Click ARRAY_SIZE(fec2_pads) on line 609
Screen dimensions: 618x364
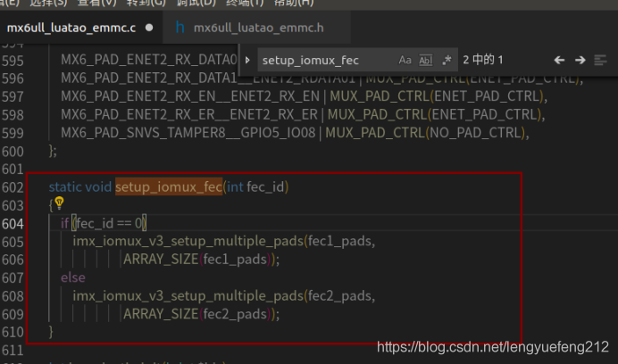click(x=199, y=314)
